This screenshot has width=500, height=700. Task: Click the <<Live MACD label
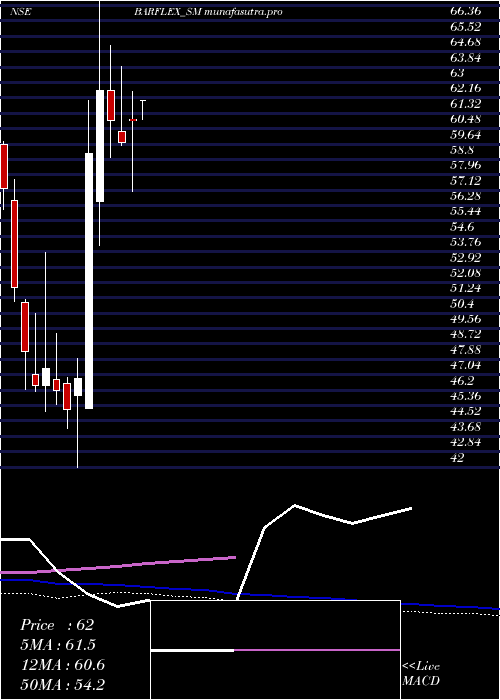click(x=421, y=674)
